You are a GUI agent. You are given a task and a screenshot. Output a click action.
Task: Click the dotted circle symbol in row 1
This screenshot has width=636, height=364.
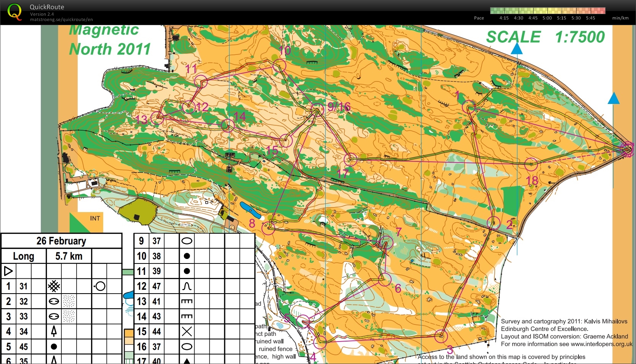(x=99, y=286)
